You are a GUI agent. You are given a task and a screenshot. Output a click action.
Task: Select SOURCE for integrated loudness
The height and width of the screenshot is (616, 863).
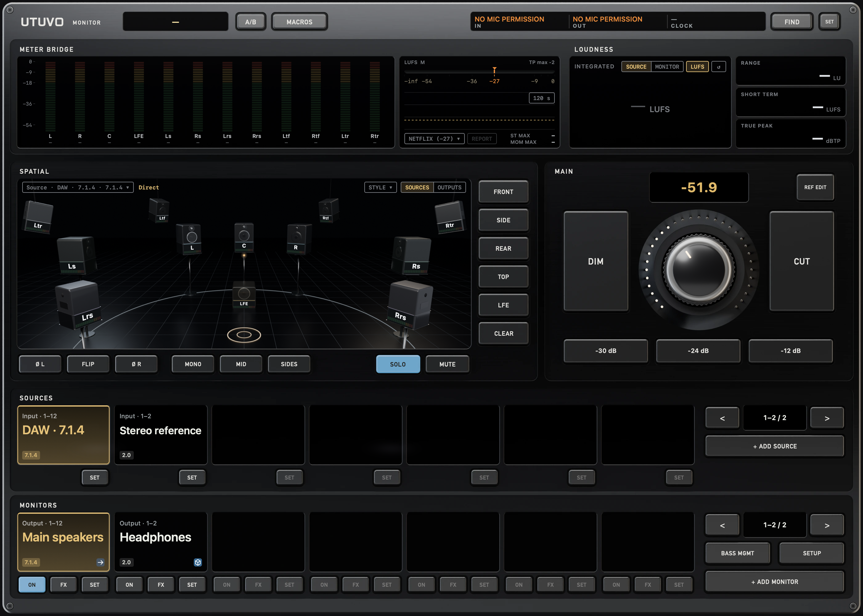pyautogui.click(x=636, y=67)
